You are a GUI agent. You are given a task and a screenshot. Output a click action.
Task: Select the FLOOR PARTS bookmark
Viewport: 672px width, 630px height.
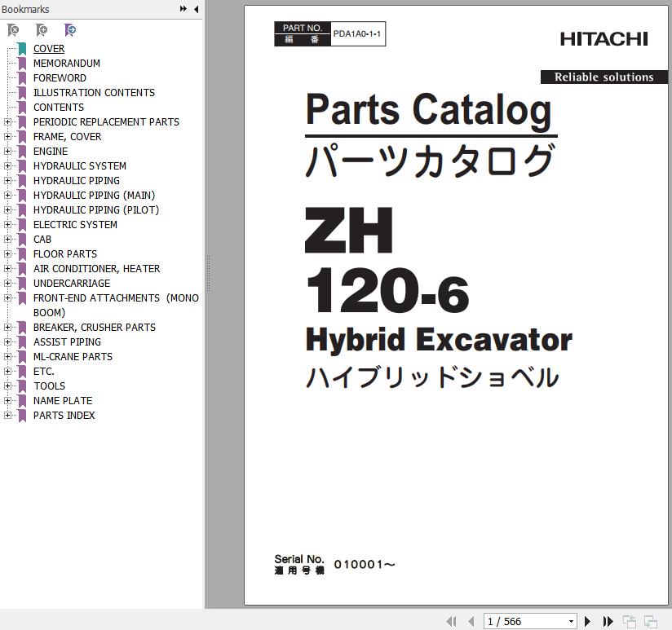click(65, 254)
